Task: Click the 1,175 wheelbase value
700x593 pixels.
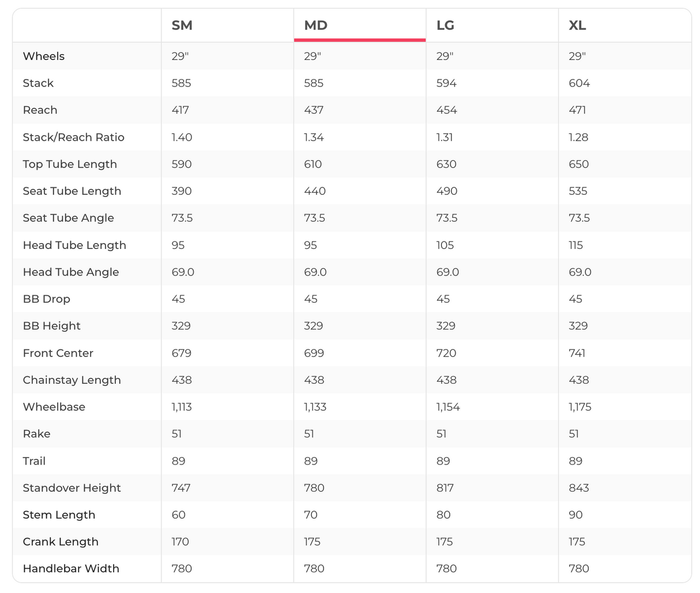Action: 580,407
